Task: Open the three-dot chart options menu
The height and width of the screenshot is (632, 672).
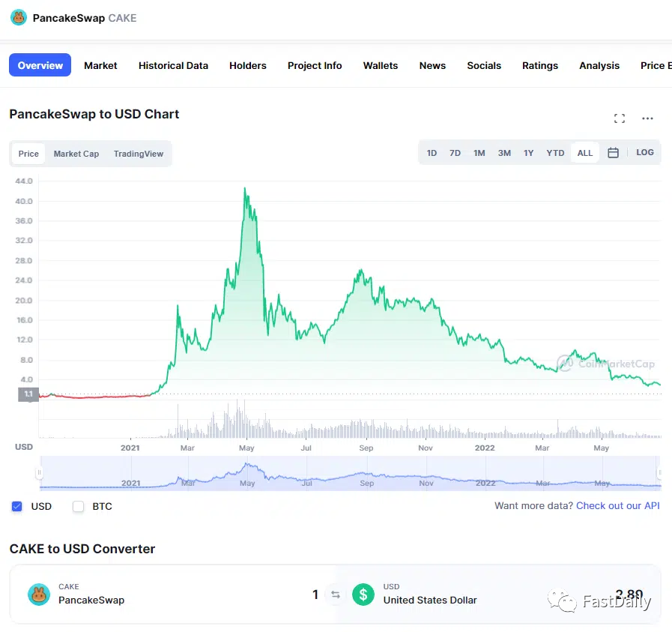Action: click(647, 118)
